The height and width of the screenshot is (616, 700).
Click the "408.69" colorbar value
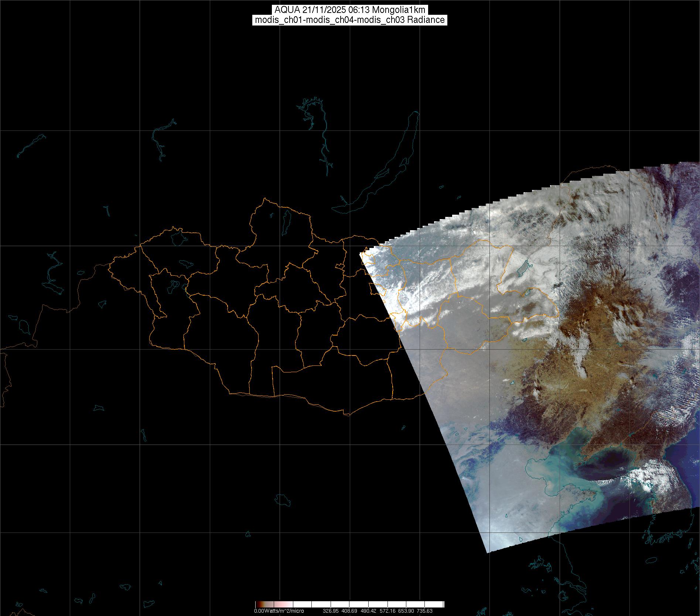(349, 611)
